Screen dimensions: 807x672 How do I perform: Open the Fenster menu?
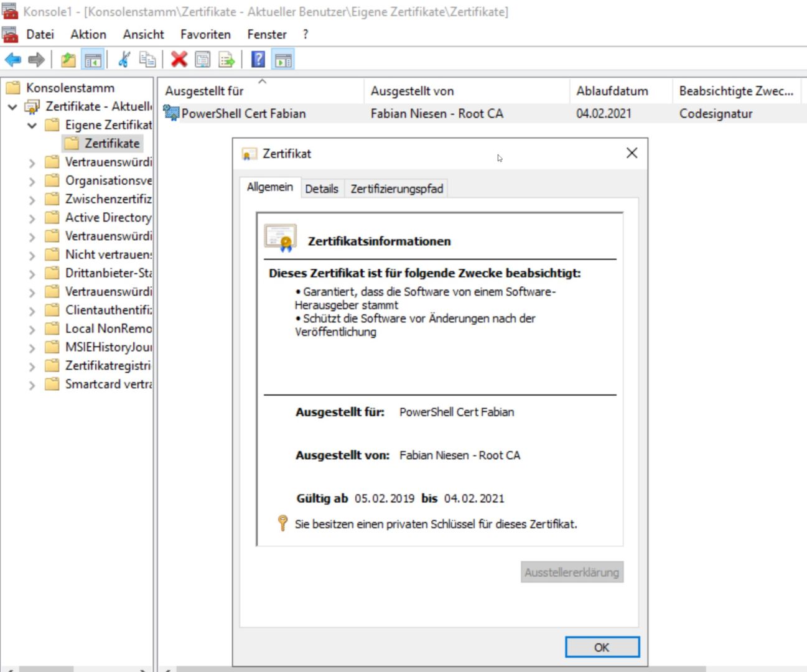267,34
